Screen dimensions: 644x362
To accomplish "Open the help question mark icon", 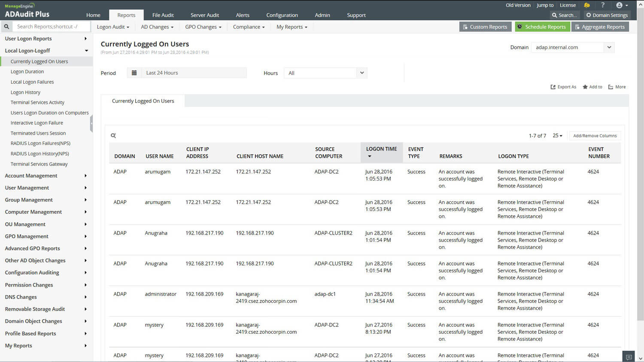I will [x=602, y=5].
